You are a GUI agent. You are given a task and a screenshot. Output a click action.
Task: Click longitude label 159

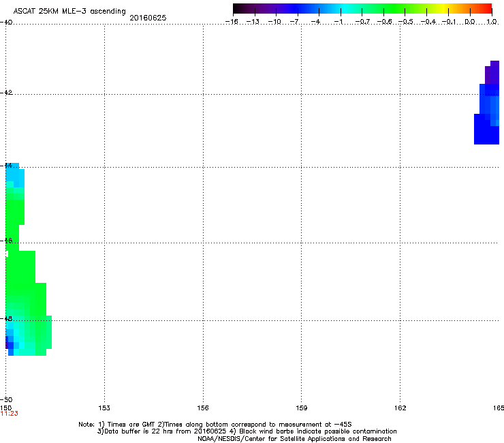(x=302, y=408)
